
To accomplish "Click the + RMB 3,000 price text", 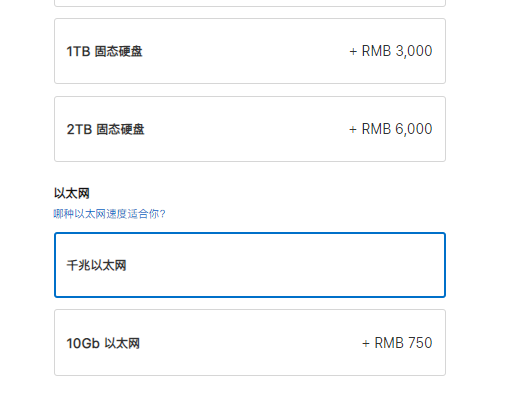I will pyautogui.click(x=391, y=51).
